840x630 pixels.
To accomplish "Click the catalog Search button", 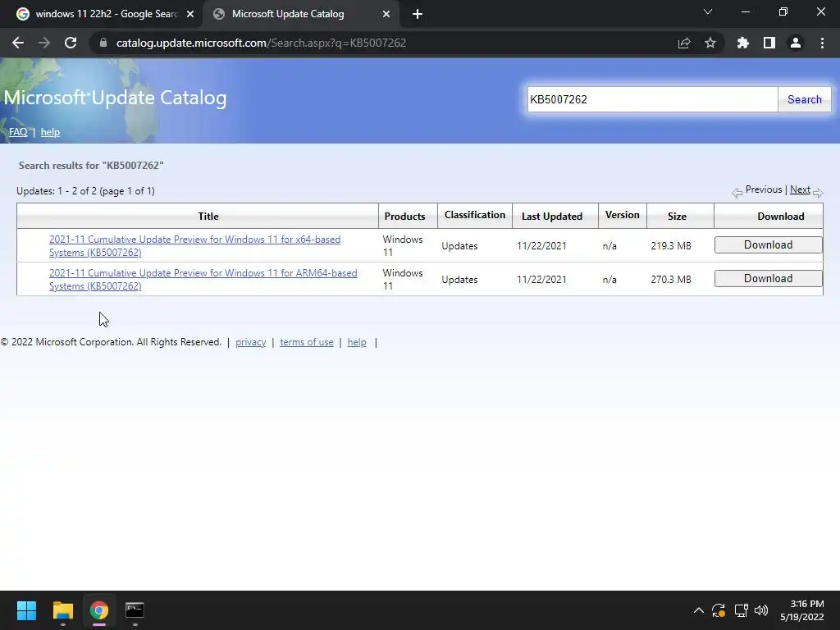I will (804, 99).
